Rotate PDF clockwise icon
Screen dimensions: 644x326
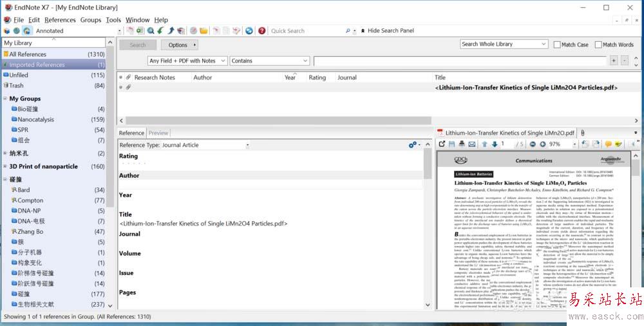pos(596,144)
